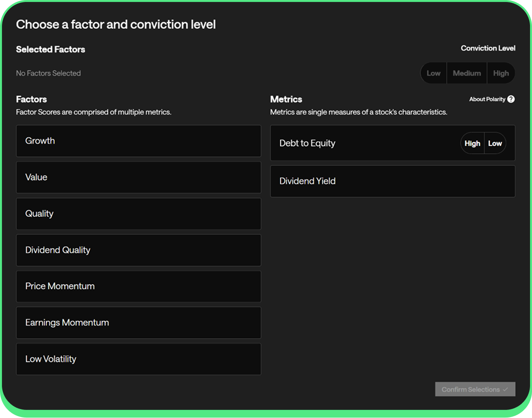Select the Earnings Momentum factor

138,323
